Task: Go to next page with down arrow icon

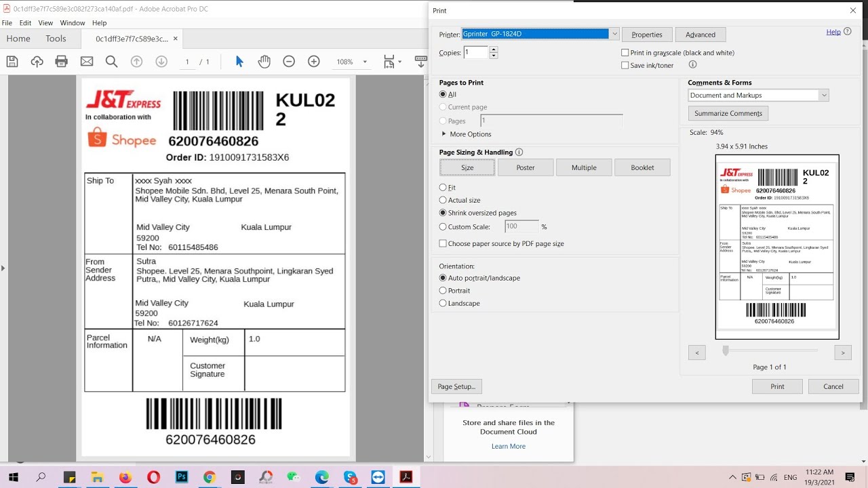Action: pyautogui.click(x=161, y=62)
